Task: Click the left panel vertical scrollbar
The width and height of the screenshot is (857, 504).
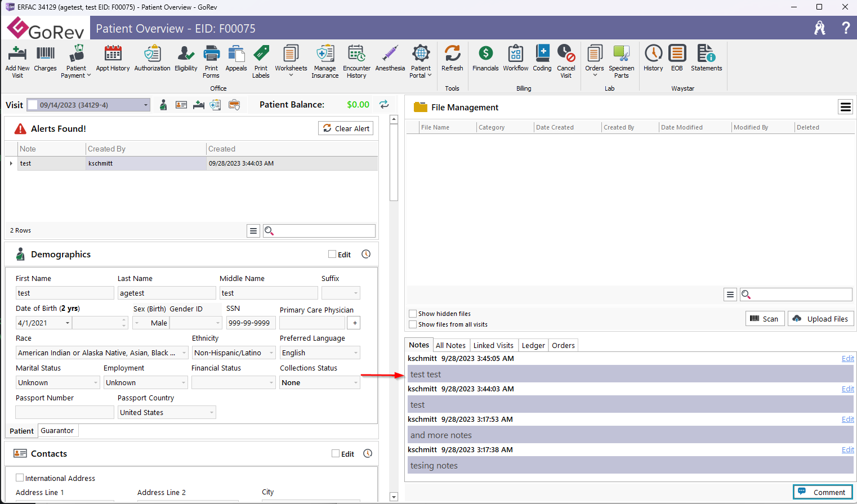Action: (394, 162)
